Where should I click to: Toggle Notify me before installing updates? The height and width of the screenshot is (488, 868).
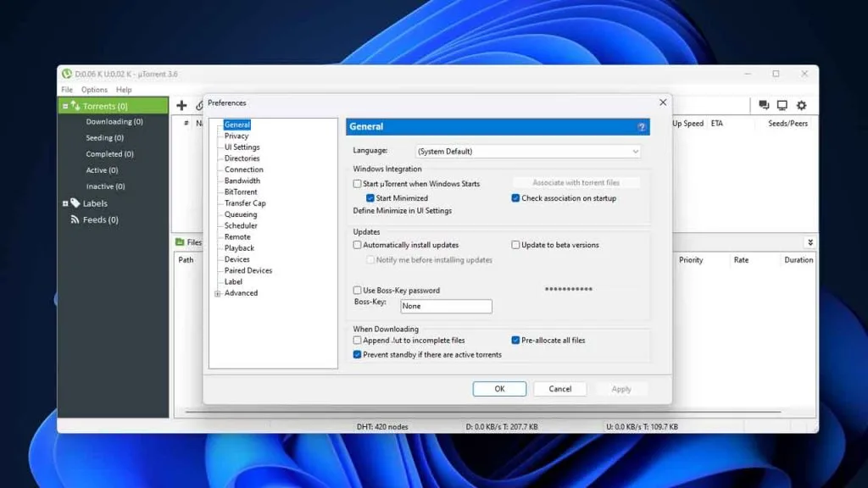pos(370,259)
